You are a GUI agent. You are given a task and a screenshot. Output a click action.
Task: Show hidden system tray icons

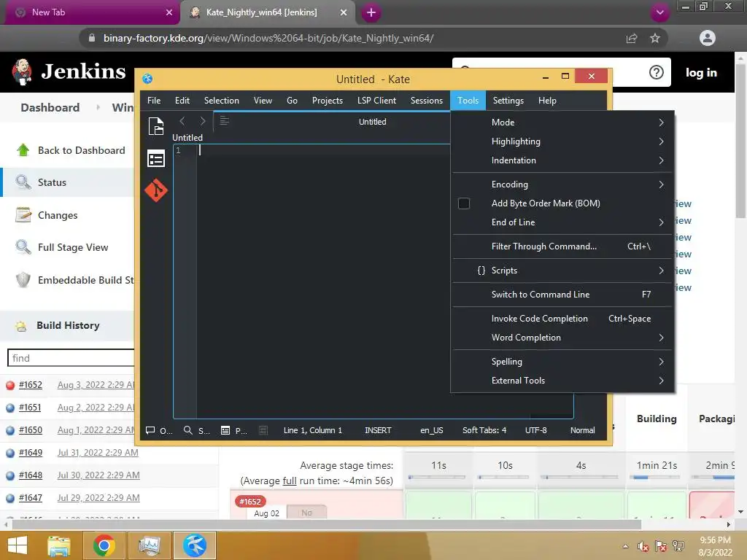click(625, 546)
